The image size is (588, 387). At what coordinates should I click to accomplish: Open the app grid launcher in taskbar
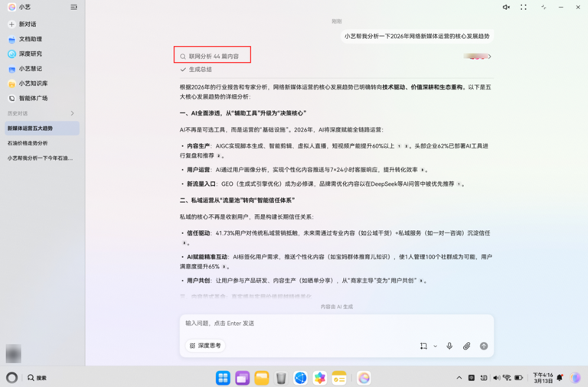(x=223, y=378)
